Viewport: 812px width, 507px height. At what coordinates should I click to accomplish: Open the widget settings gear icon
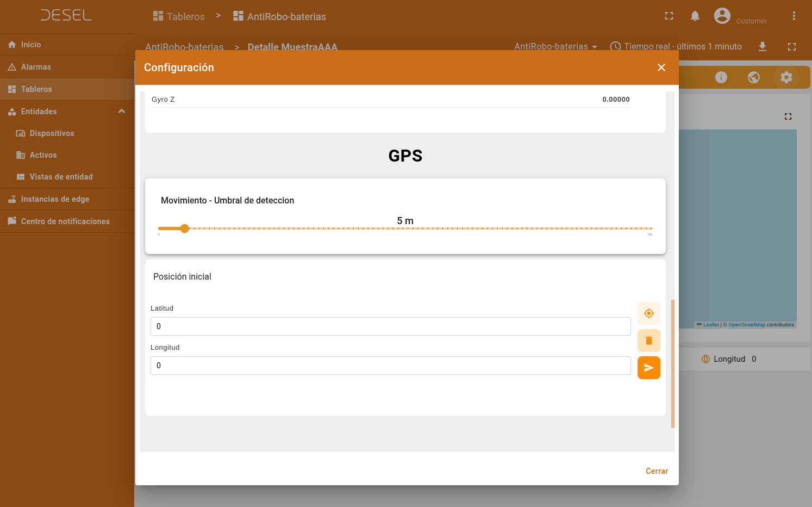click(786, 77)
